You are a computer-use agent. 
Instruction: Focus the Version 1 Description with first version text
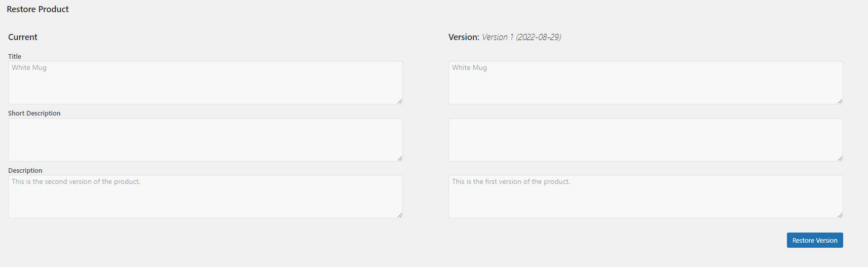[645, 197]
